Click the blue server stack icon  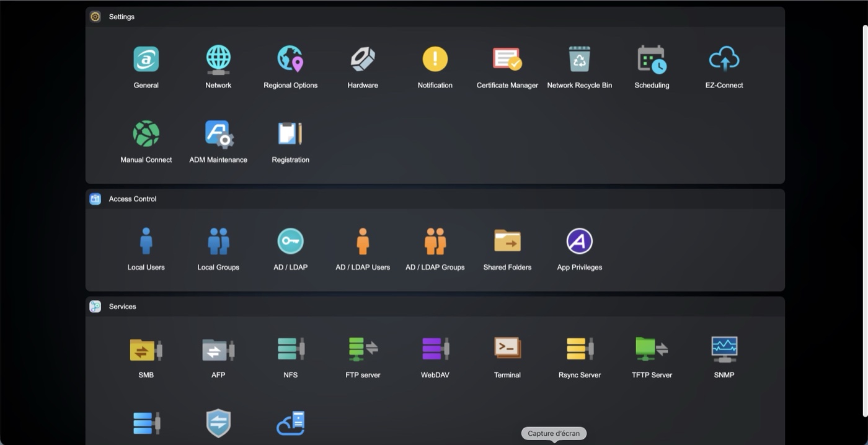pos(146,423)
